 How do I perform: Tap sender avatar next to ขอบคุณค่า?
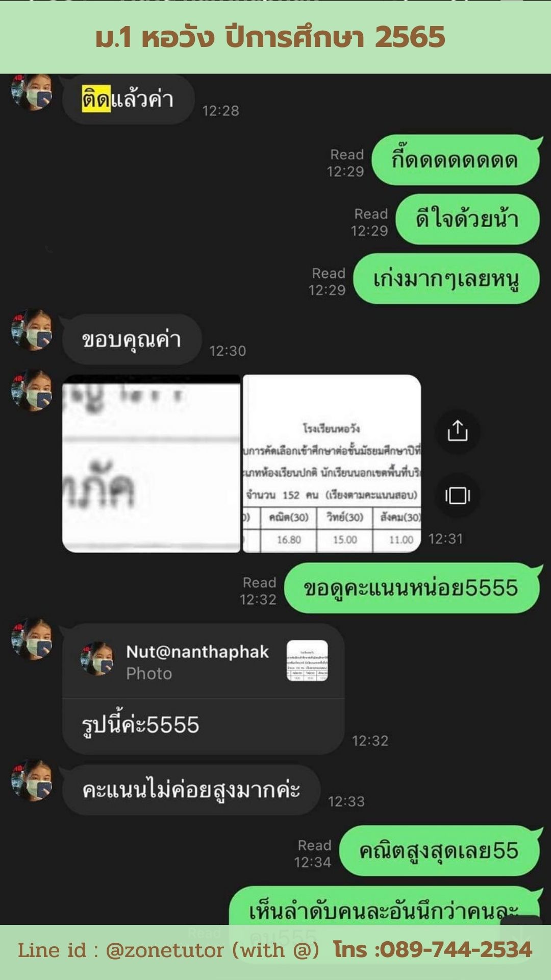tap(32, 330)
